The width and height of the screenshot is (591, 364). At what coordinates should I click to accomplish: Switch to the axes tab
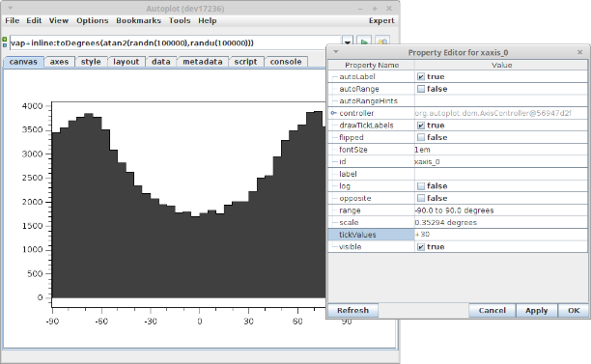click(59, 62)
